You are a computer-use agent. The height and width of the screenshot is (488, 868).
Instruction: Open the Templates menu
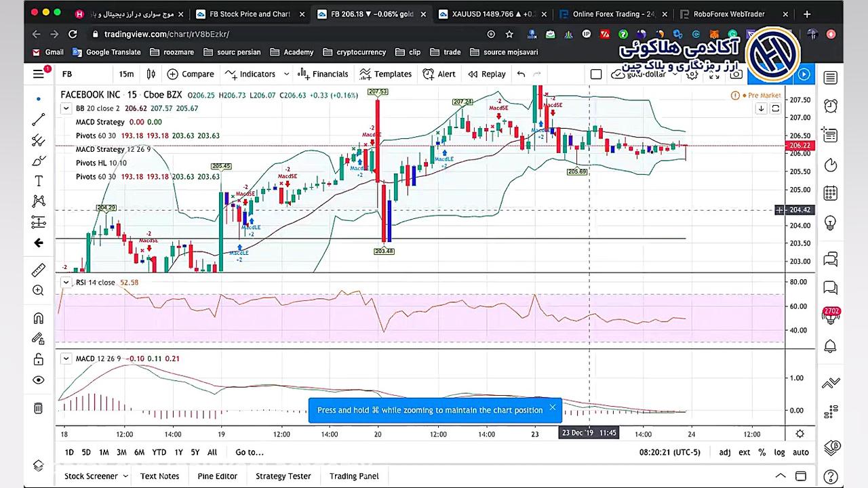[x=386, y=74]
